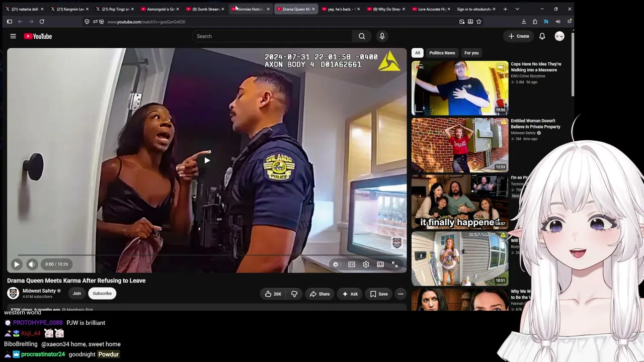Mute the video volume
Image resolution: width=644 pixels, height=362 pixels.
[32, 264]
